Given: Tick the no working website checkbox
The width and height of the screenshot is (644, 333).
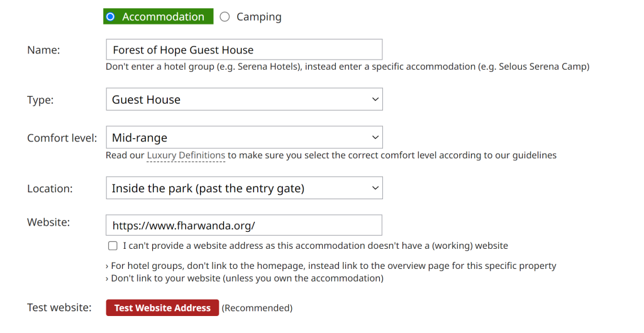Looking at the screenshot, I should tap(113, 246).
